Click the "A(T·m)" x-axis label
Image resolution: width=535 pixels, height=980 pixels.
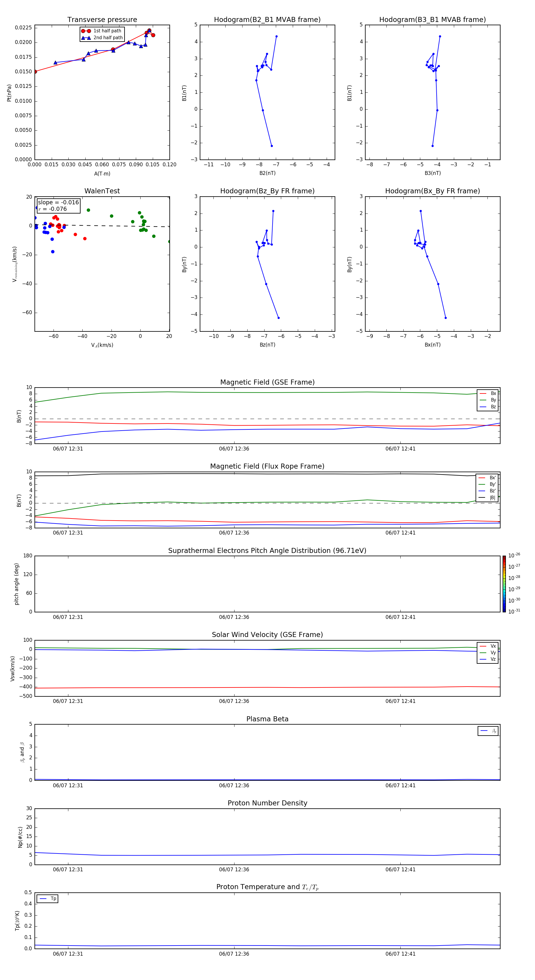coord(102,174)
